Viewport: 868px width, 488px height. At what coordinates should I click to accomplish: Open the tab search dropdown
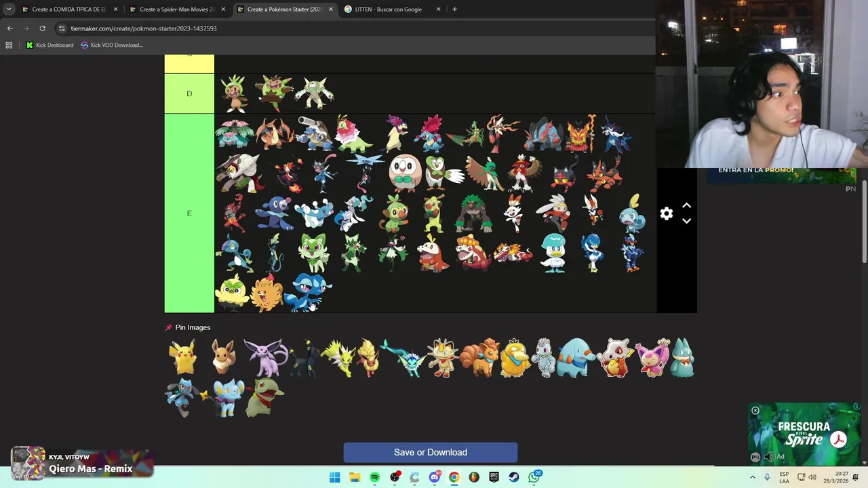click(x=9, y=9)
